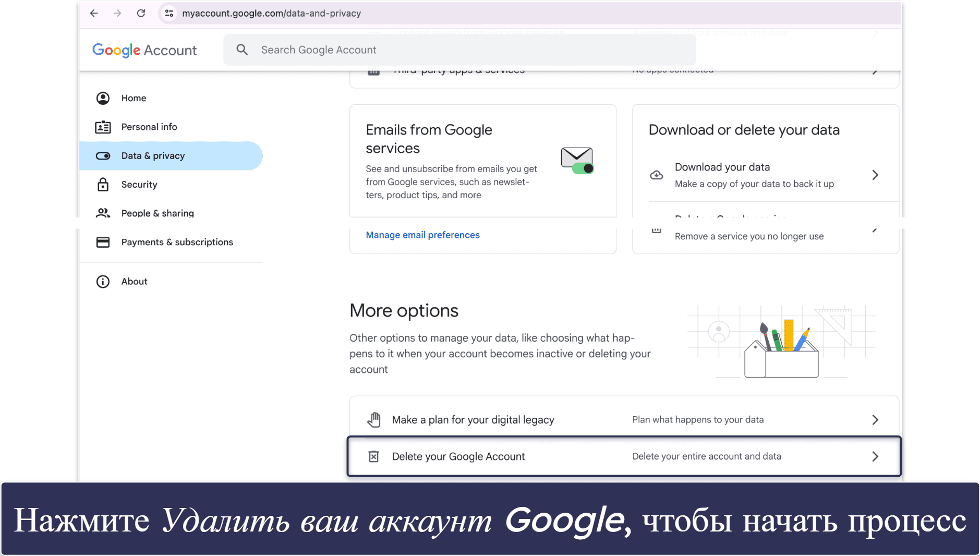Open Delete your Google Account row
The height and width of the screenshot is (556, 980).
pos(624,456)
